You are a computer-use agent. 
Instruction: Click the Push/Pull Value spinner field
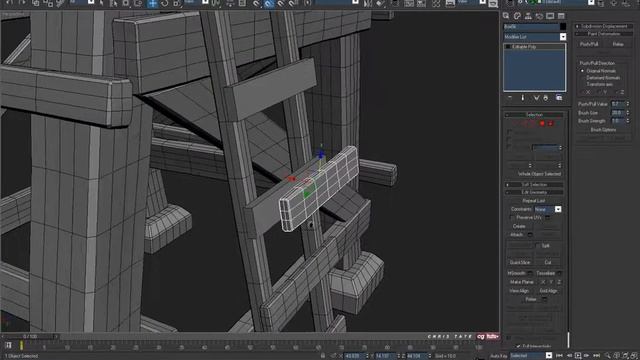[618, 104]
